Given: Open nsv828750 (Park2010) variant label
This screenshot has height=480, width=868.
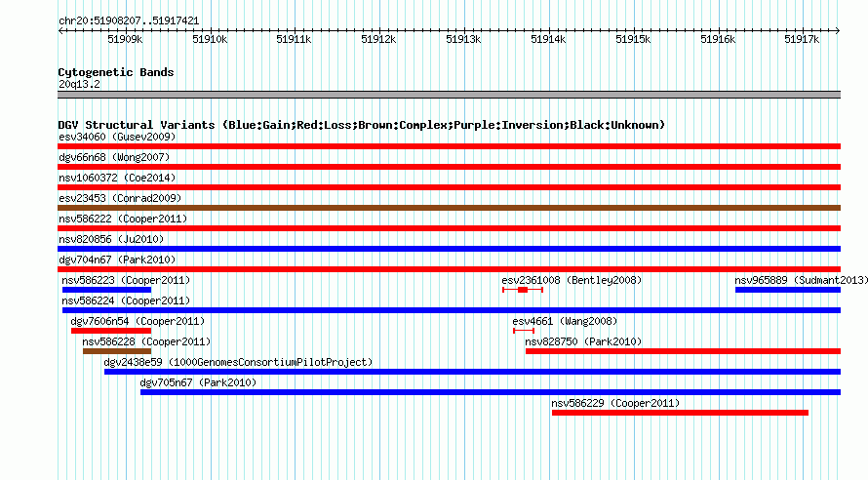Looking at the screenshot, I should tap(583, 341).
